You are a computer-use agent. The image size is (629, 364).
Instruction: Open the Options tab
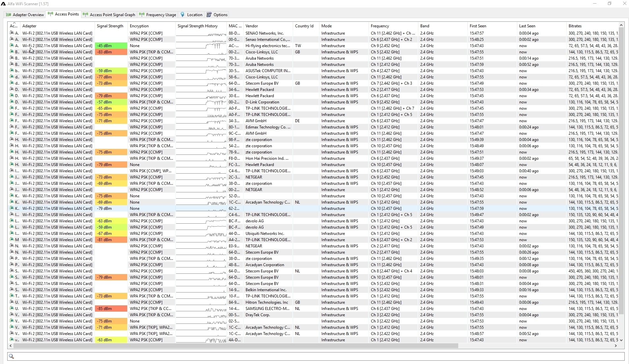pos(217,15)
